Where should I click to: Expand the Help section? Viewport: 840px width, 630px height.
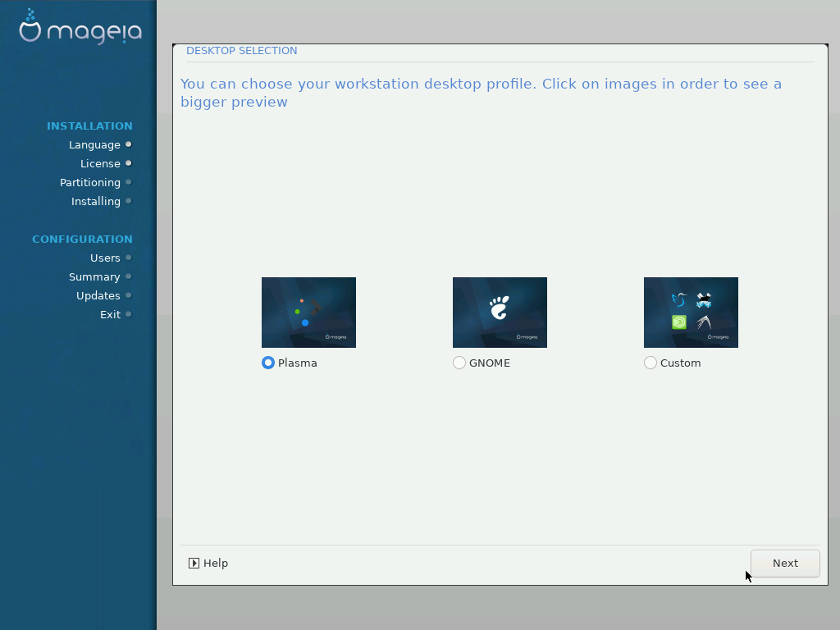coord(208,563)
